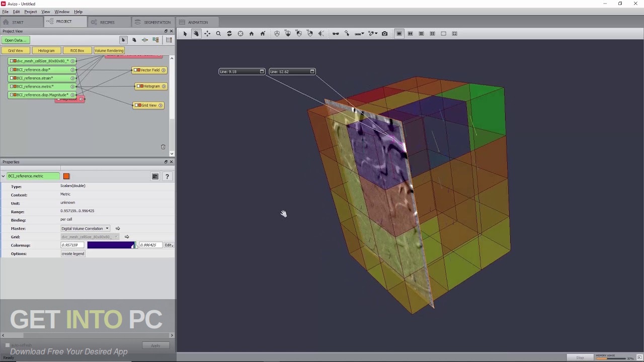This screenshot has height=362, width=644.
Task: Switch to the Segmentation tab
Action: [153, 22]
